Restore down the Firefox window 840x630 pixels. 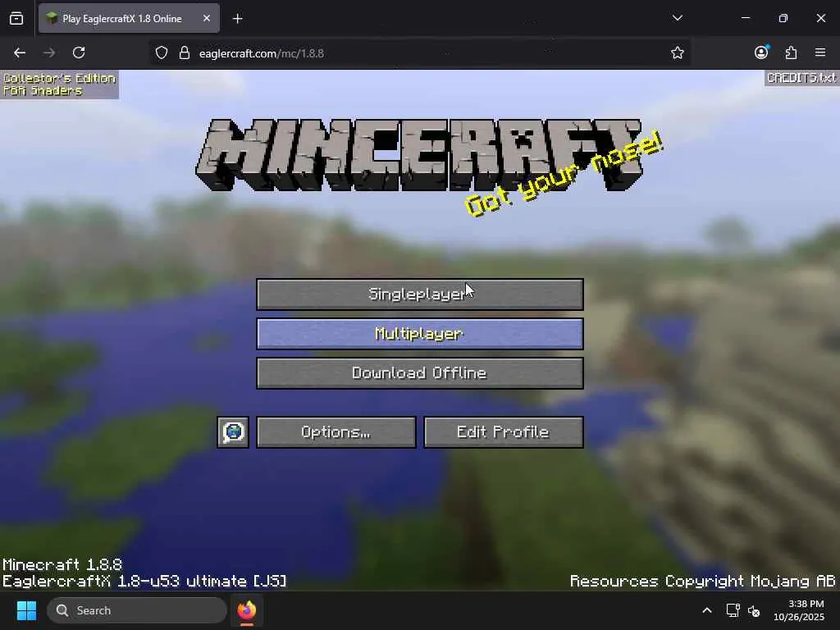(783, 18)
